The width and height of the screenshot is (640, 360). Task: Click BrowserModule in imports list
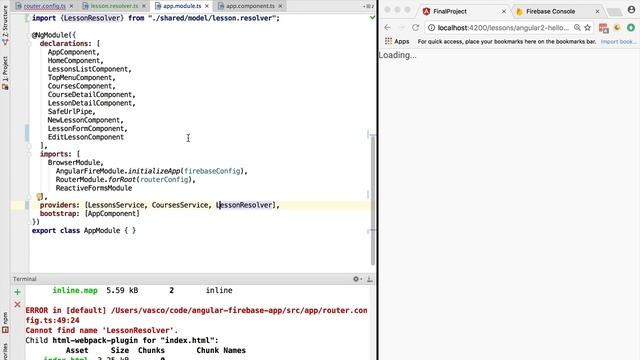[74, 162]
